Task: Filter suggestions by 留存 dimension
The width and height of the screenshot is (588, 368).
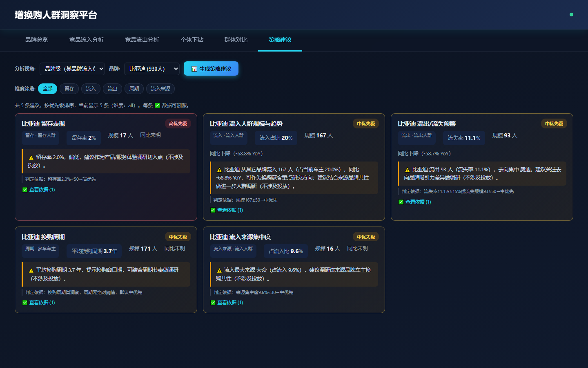Action: click(69, 89)
